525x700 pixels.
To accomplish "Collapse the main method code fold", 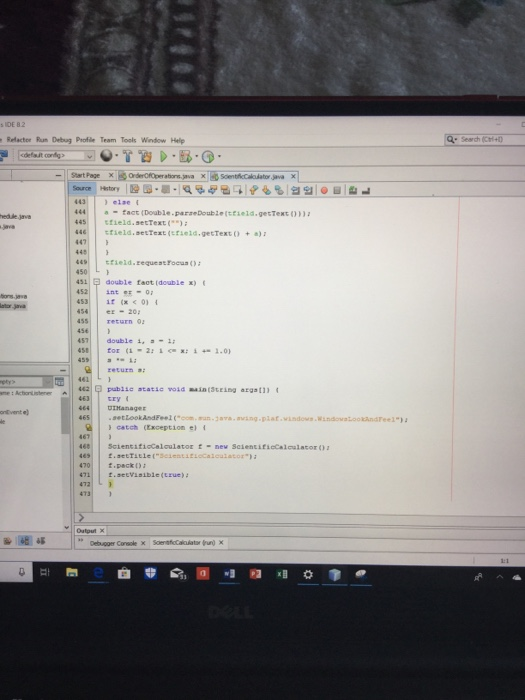I will click(98, 389).
